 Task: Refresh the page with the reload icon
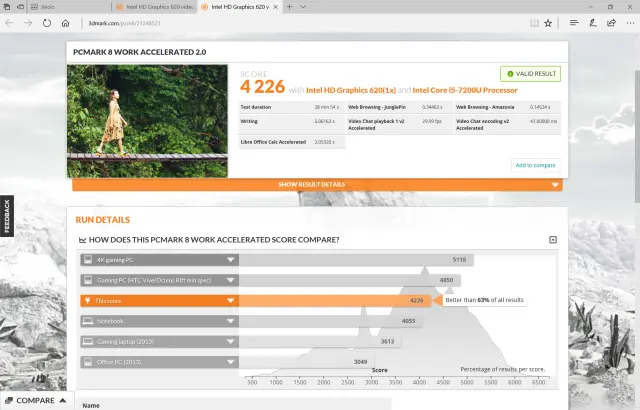[47, 21]
